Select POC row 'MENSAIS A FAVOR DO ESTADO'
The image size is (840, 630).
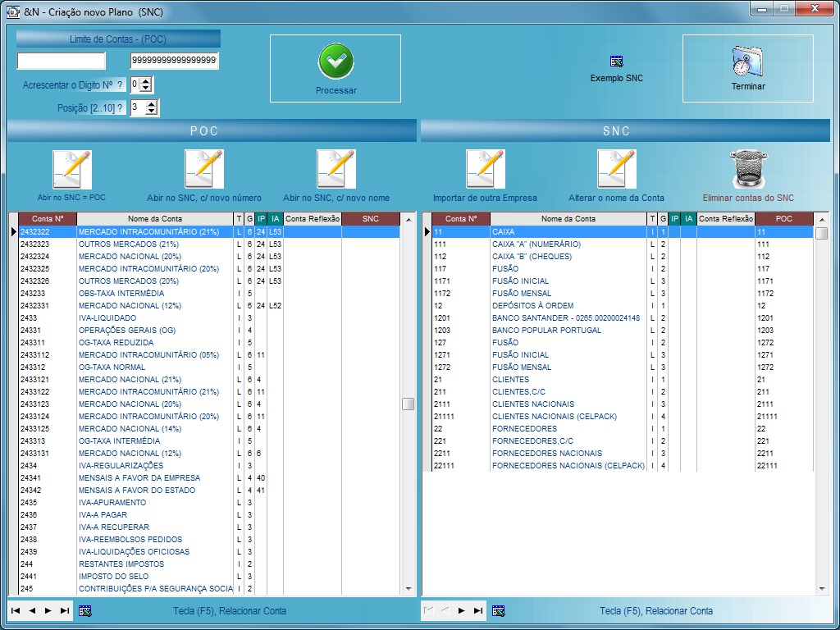[209, 491]
